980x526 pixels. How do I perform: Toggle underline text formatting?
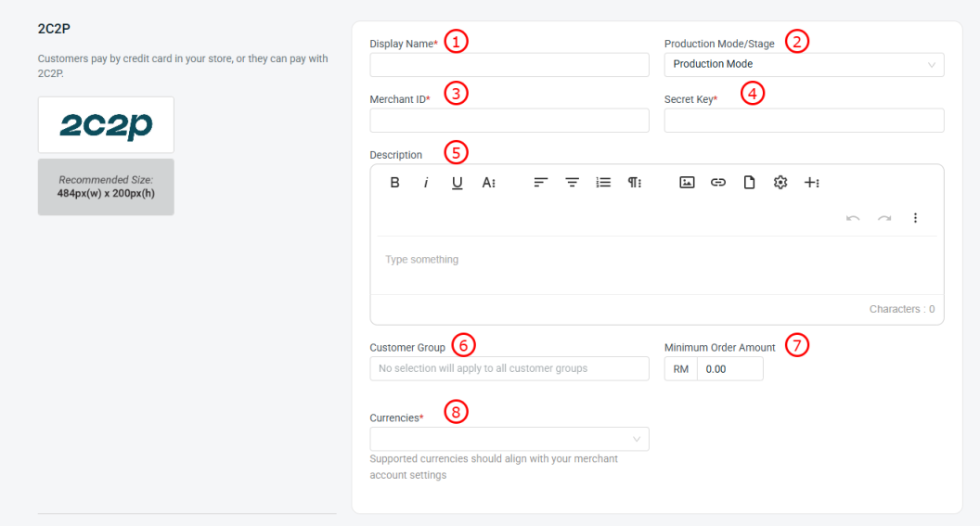(x=458, y=183)
